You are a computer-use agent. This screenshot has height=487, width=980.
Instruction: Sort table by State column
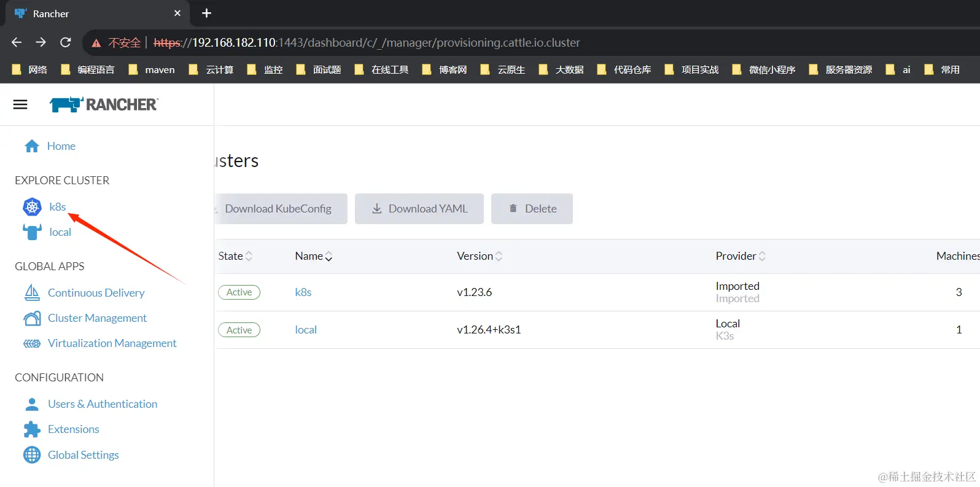click(235, 256)
